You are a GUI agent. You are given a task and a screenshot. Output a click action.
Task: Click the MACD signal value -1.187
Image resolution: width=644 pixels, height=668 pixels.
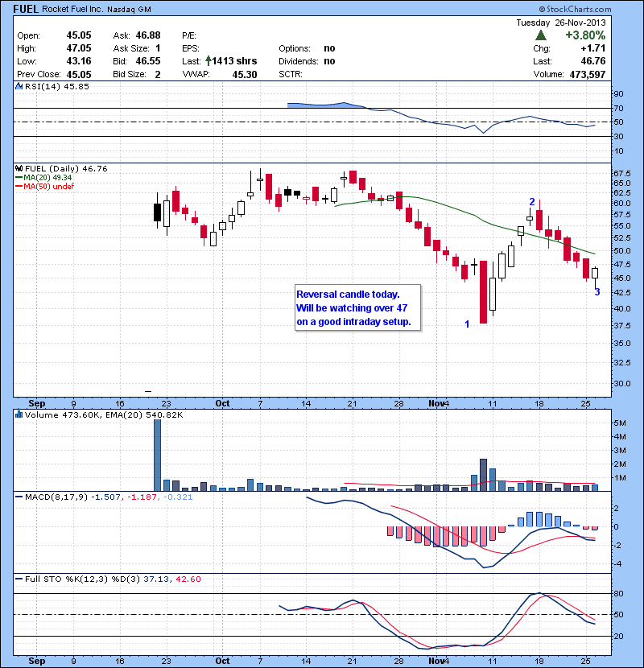point(142,497)
